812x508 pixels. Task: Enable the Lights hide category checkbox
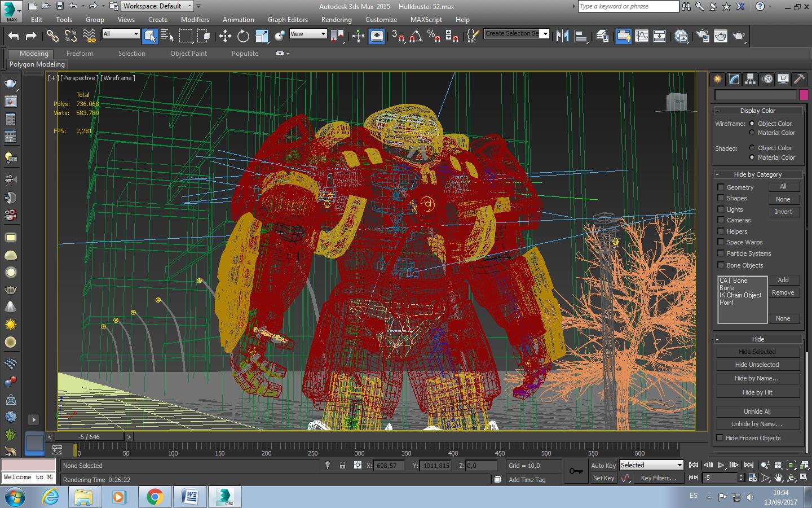[721, 209]
